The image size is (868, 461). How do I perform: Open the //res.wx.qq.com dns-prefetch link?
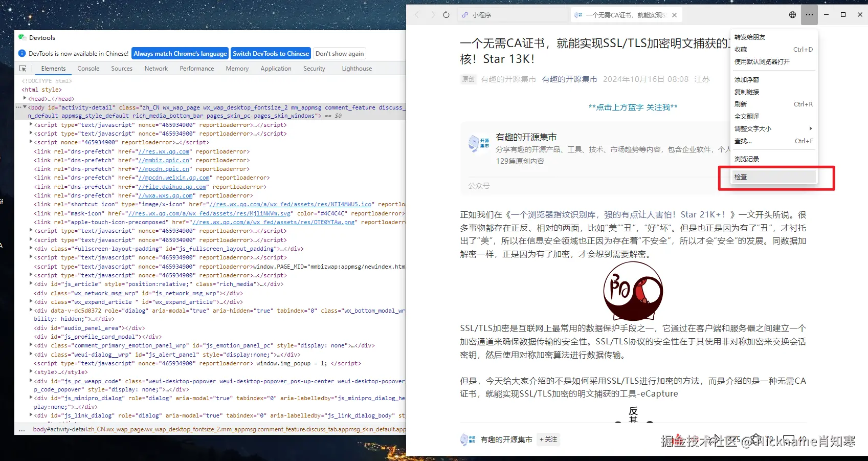click(x=164, y=151)
